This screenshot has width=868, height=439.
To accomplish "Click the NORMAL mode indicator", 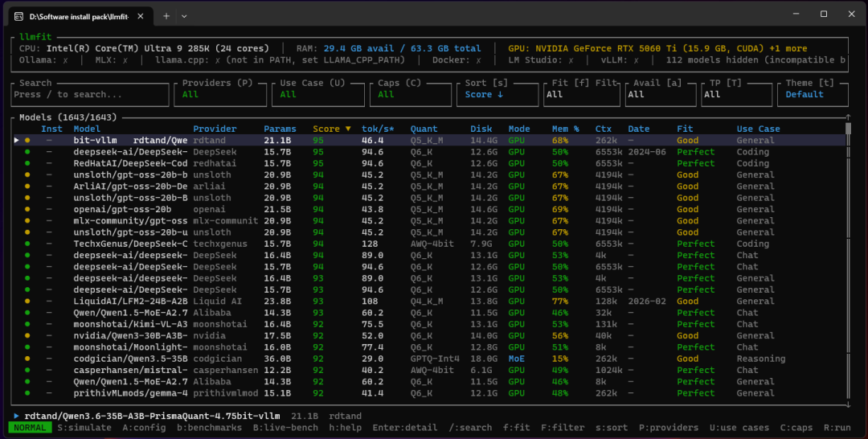I will 30,428.
